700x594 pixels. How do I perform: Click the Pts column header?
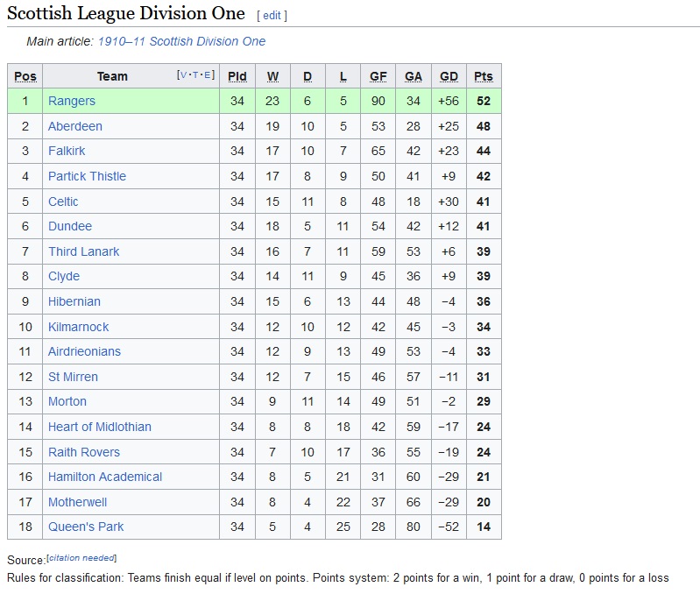483,76
